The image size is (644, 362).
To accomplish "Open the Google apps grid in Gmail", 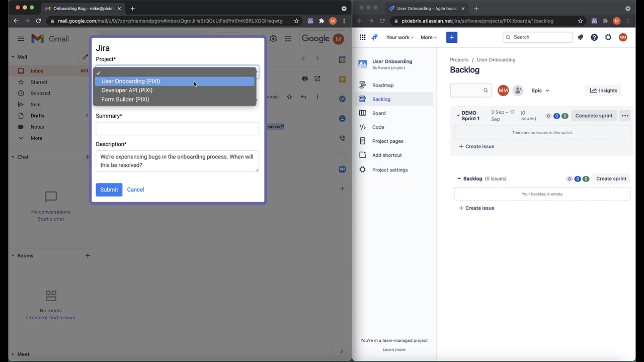I will point(288,39).
